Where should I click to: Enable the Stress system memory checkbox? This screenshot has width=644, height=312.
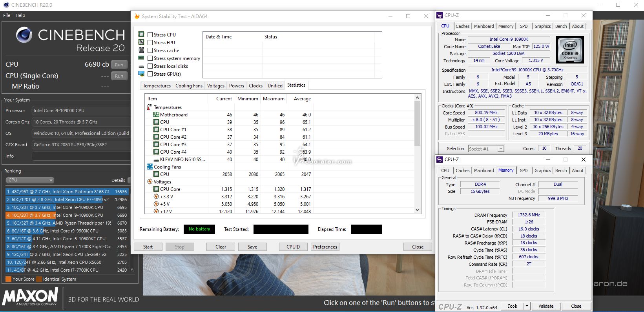[x=150, y=58]
